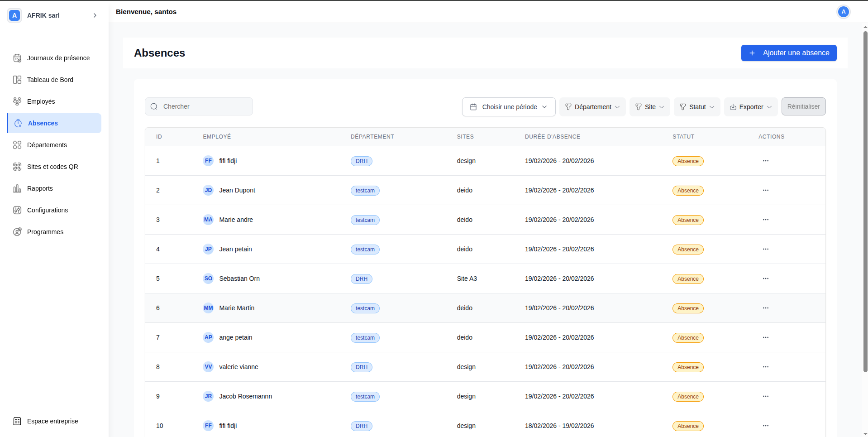
Task: Click the Espace entreprise icon
Action: click(x=17, y=421)
